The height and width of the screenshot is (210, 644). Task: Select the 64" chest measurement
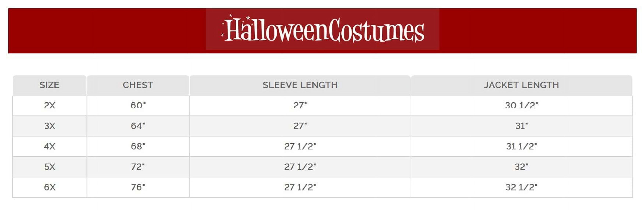click(138, 126)
